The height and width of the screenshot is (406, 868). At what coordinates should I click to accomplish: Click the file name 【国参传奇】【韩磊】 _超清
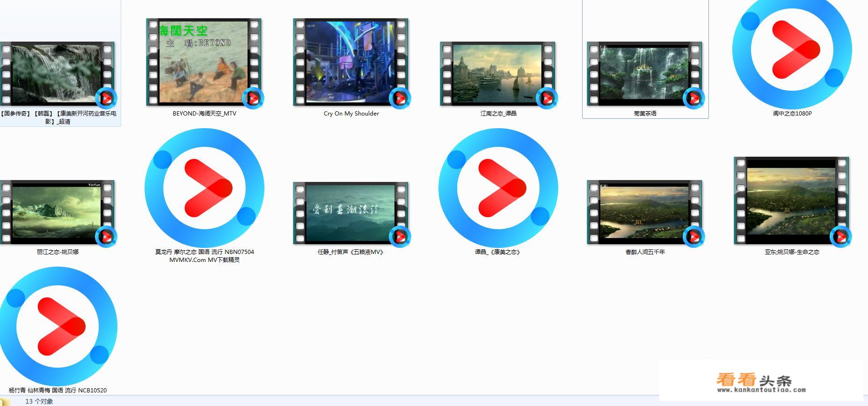tap(58, 117)
